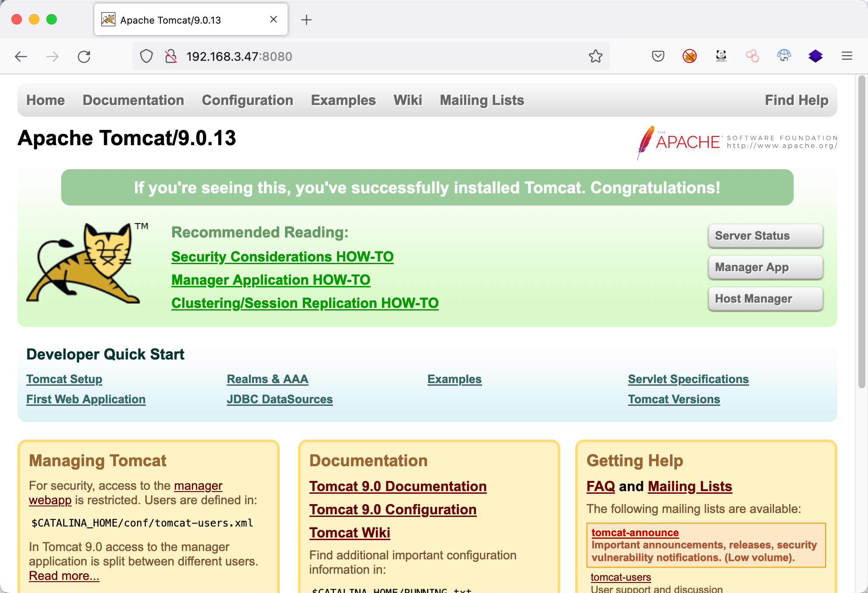Click the Host Manager button
The height and width of the screenshot is (593, 868).
point(765,299)
